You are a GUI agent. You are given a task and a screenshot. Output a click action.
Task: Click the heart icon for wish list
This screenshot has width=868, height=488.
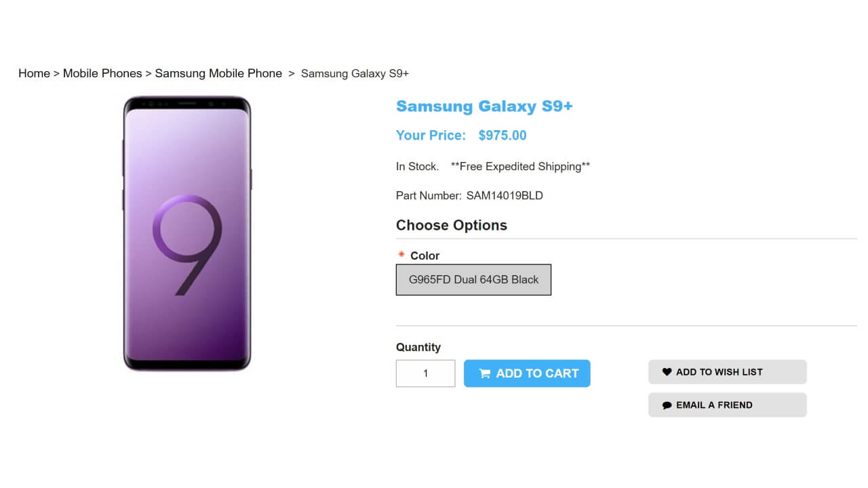click(x=667, y=372)
